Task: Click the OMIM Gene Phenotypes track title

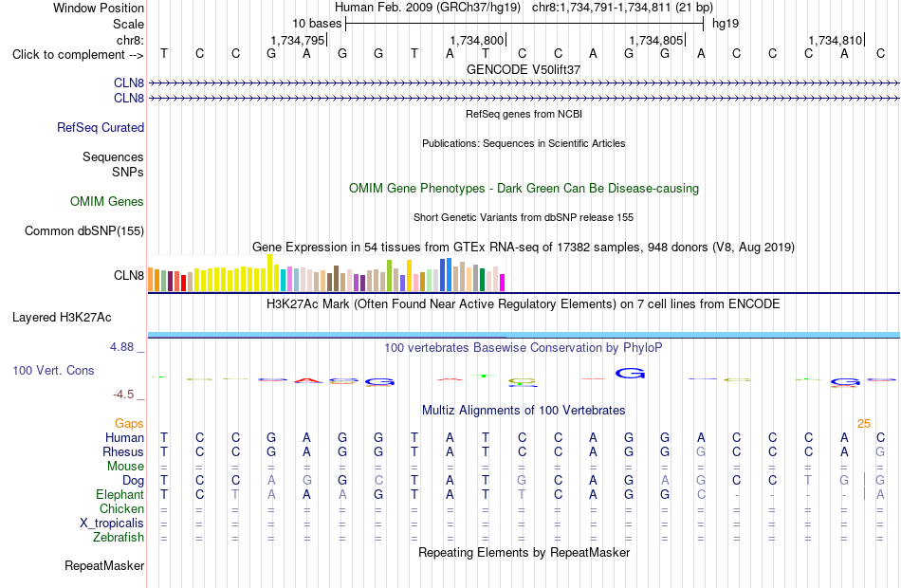Action: point(524,189)
